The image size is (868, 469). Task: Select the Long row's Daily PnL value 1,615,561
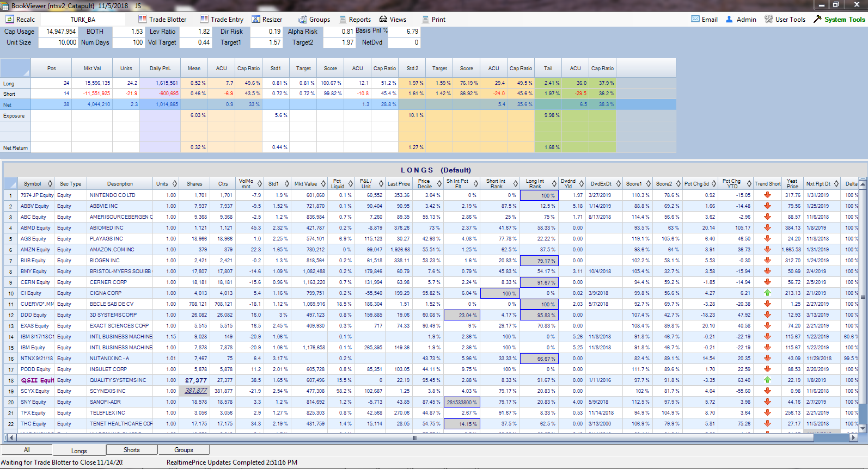click(x=160, y=83)
